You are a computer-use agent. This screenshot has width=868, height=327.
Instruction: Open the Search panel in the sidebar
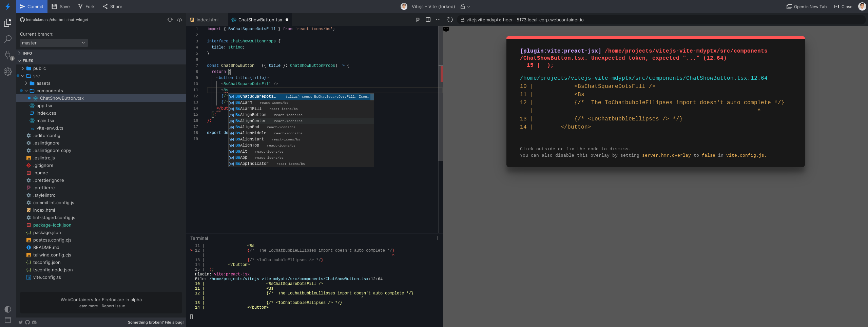(8, 39)
